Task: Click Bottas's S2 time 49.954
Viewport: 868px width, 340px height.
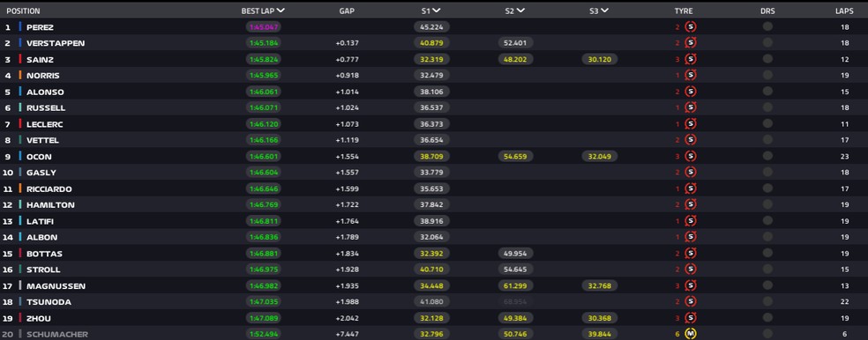Action: (515, 254)
